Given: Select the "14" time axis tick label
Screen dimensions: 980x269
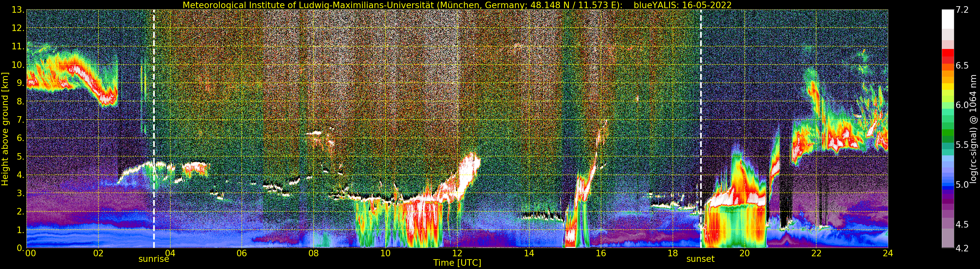Looking at the screenshot, I should point(529,253).
